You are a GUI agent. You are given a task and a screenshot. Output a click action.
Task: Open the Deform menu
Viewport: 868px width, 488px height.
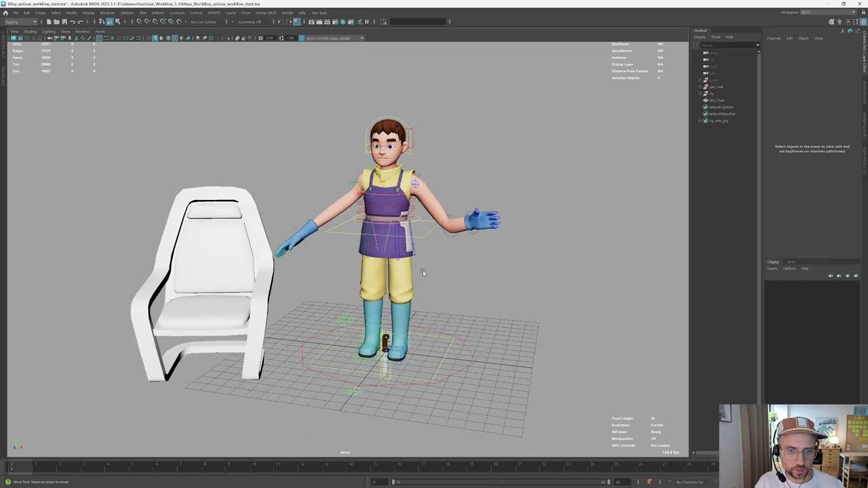[x=157, y=13]
